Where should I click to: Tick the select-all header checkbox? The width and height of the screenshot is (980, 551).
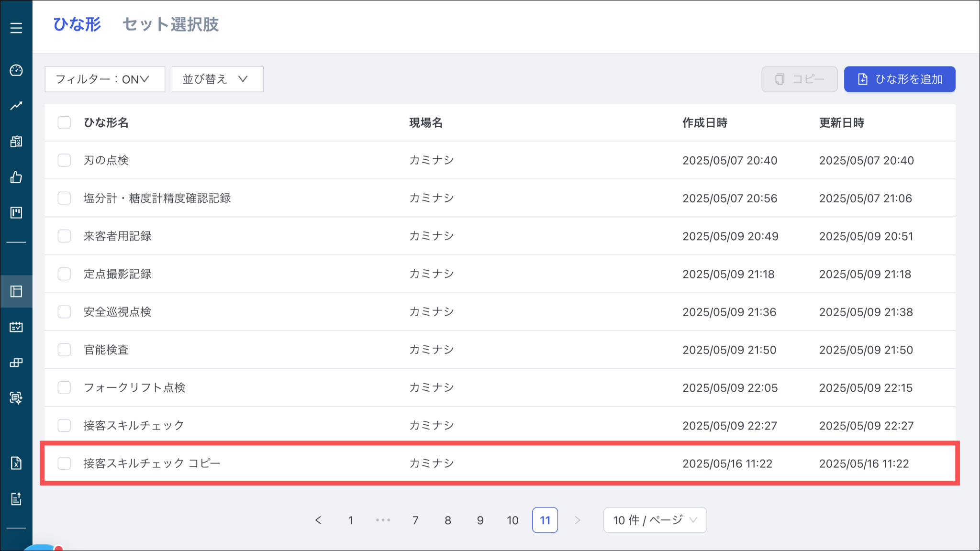(64, 122)
